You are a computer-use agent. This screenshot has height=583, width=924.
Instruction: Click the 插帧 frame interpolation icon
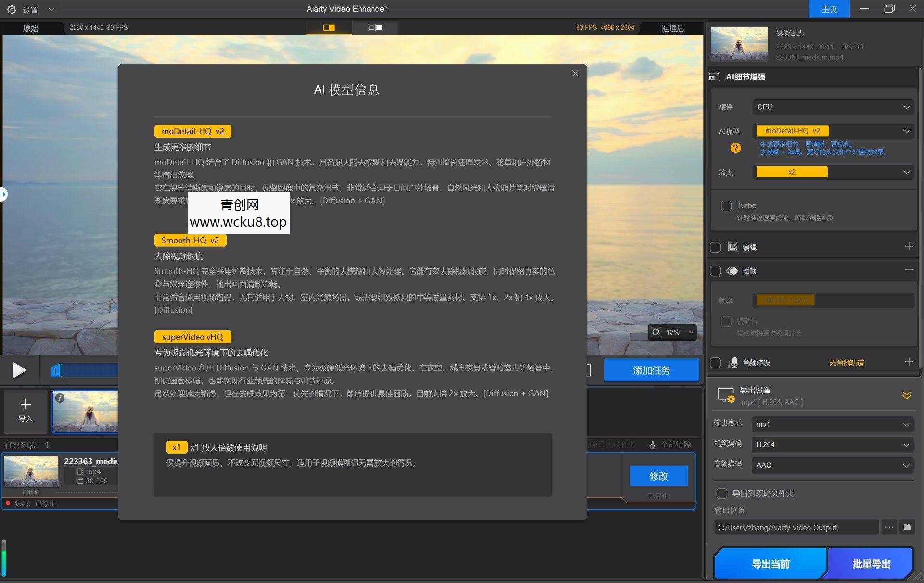tap(733, 270)
